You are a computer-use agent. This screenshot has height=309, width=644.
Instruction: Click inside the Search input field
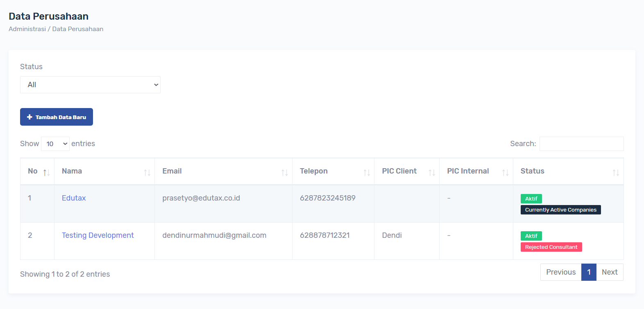(581, 144)
